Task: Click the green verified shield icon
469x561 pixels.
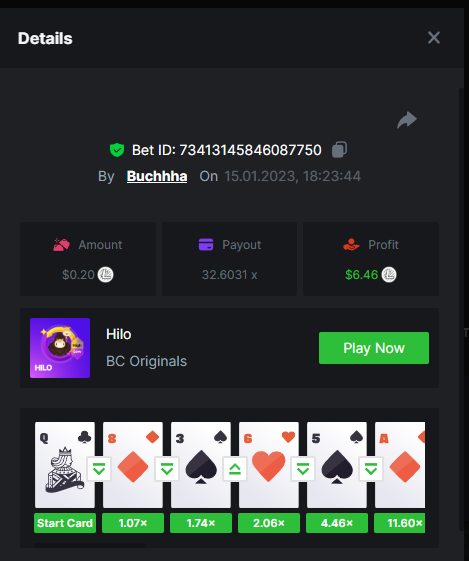Action: pos(117,150)
